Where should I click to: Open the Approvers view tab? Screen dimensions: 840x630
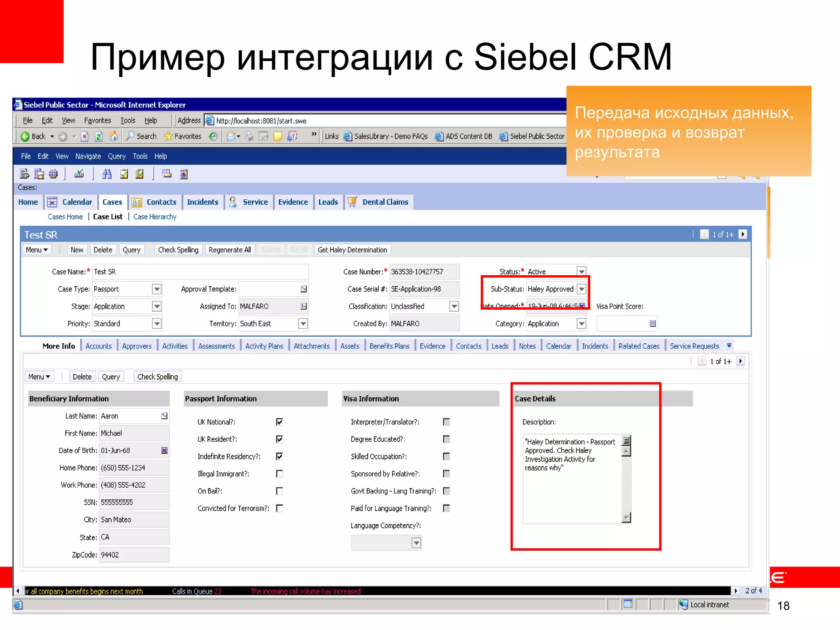137,346
